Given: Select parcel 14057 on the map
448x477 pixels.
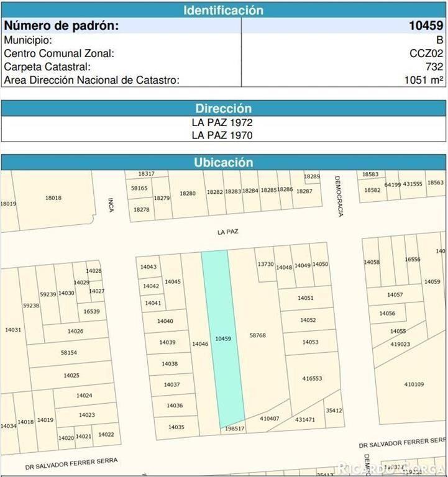Looking at the screenshot, I should click(x=395, y=294).
